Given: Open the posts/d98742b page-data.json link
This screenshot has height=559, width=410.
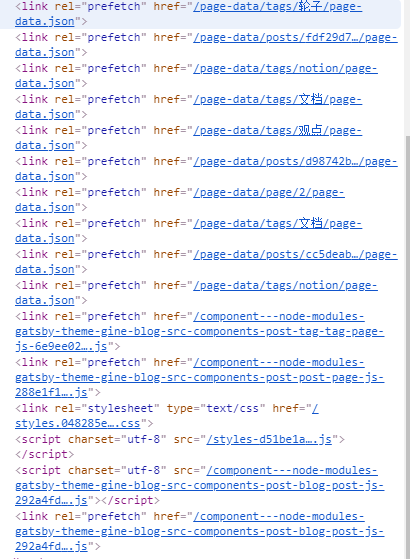Looking at the screenshot, I should [x=295, y=161].
